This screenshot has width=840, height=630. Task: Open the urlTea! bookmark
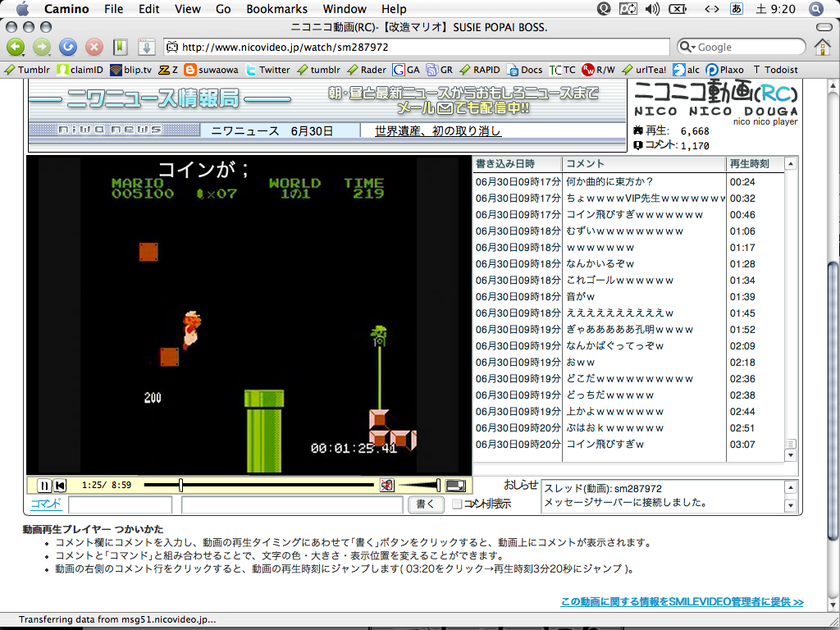point(645,70)
